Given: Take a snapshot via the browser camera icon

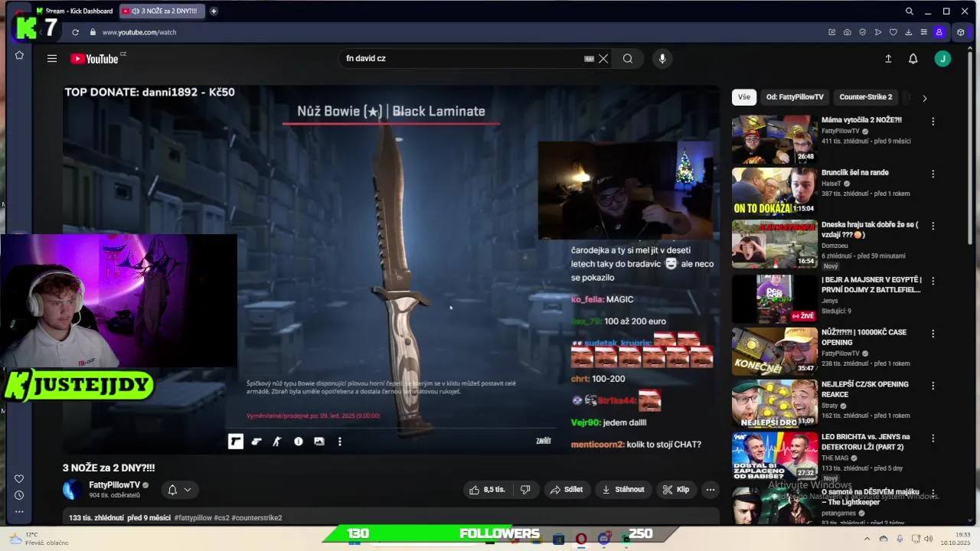Looking at the screenshot, I should click(x=847, y=32).
